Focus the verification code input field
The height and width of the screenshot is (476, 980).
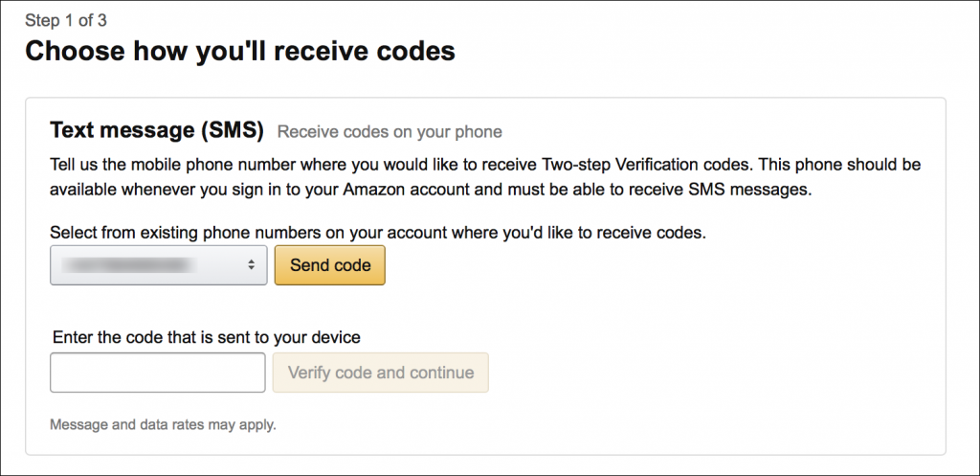158,373
